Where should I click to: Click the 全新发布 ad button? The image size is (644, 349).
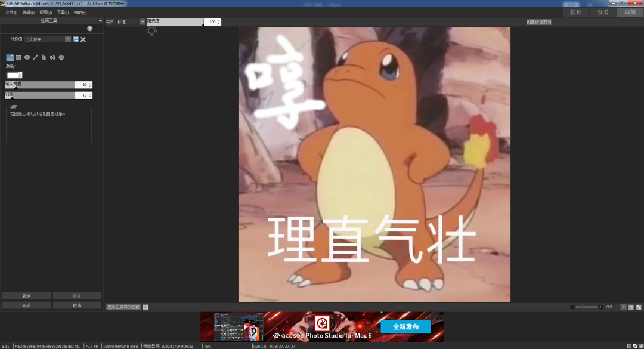coord(406,327)
